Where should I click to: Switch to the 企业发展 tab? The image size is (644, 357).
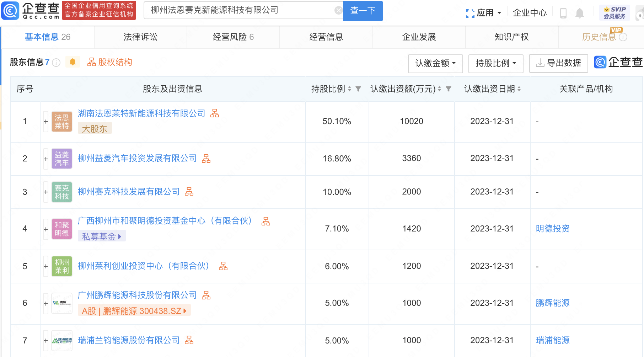click(419, 37)
